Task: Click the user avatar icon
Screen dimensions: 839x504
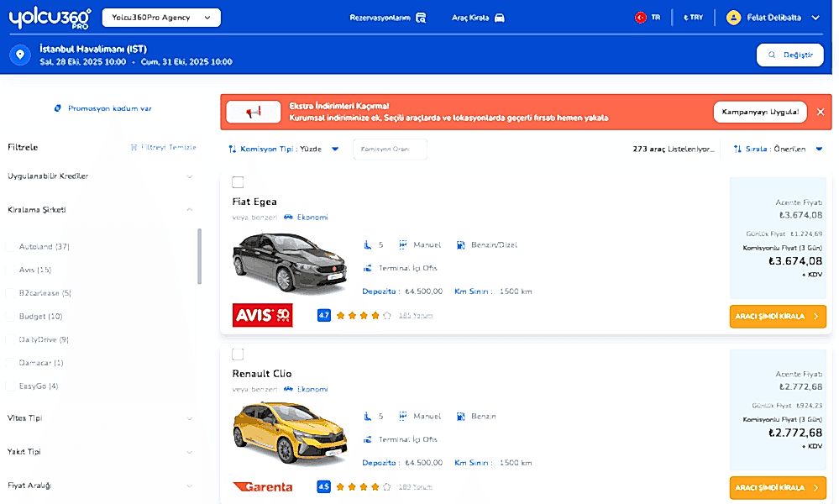Action: (733, 18)
